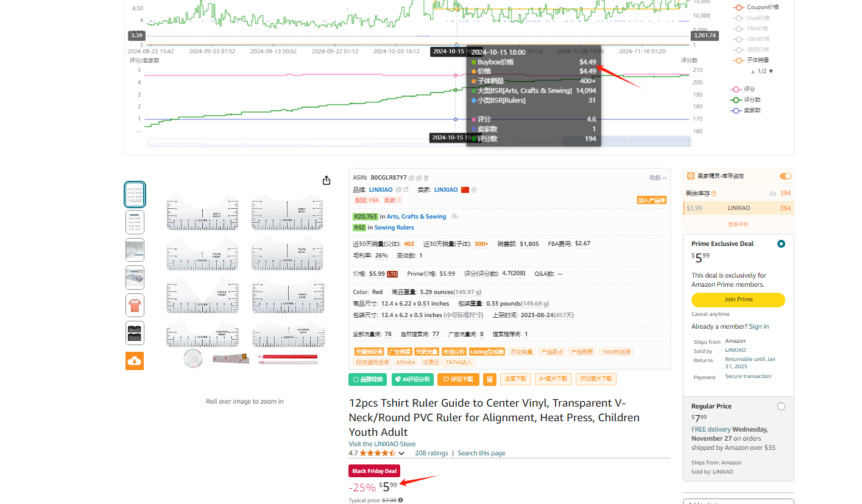Click the help icon next to 剩余库存
The image size is (862, 504).
(x=714, y=194)
